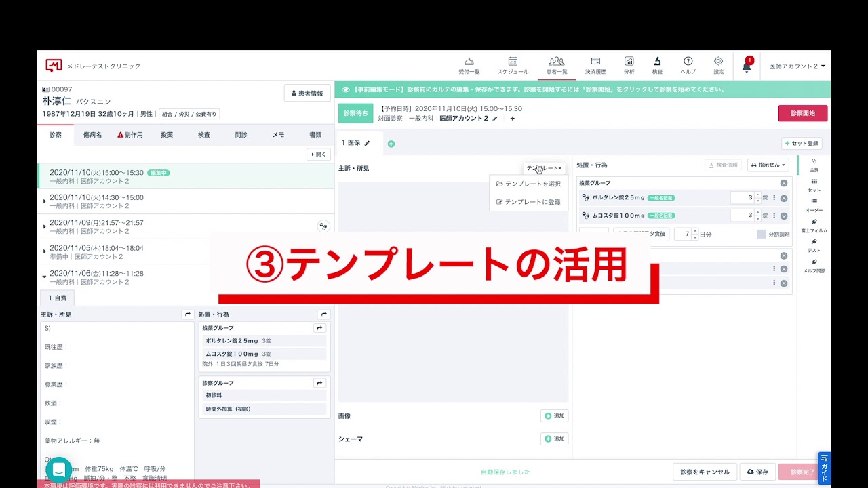Viewport: 868px width, 488px height.
Task: Add new insurance tab with green plus
Action: [x=391, y=144]
